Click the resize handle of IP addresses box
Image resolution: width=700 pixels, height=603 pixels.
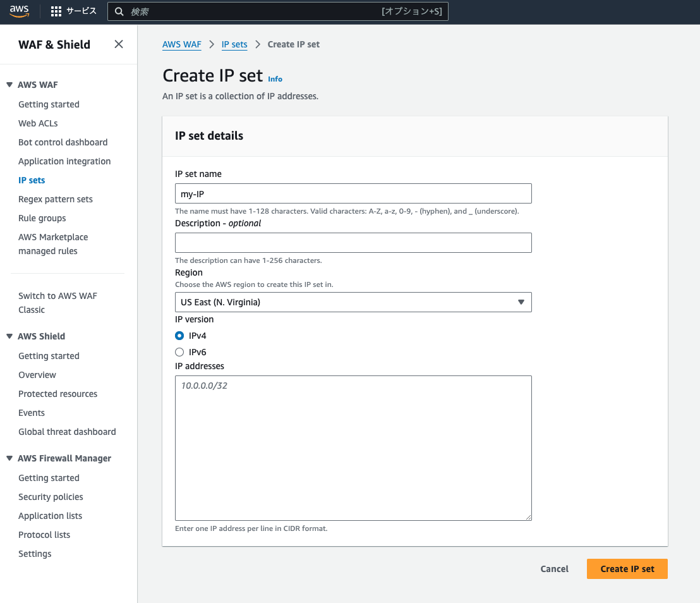(528, 517)
